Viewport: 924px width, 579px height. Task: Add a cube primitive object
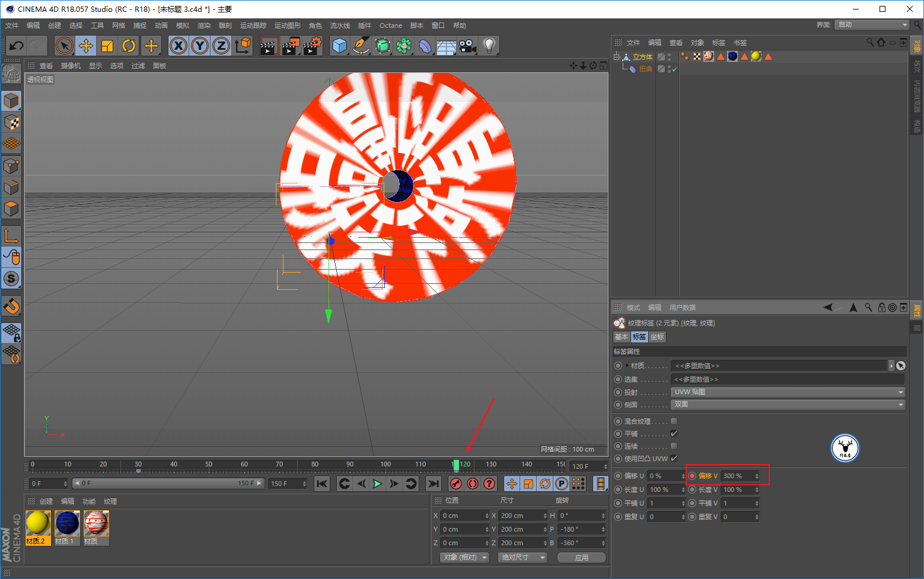(x=340, y=46)
